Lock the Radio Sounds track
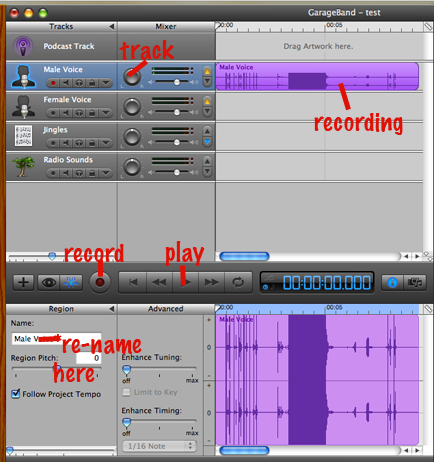Image resolution: width=434 pixels, height=462 pixels. (92, 173)
